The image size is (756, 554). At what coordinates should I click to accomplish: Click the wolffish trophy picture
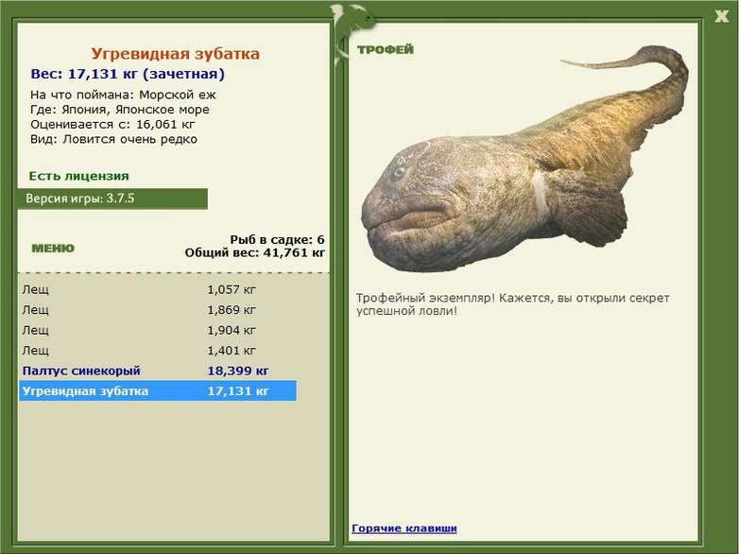525,159
